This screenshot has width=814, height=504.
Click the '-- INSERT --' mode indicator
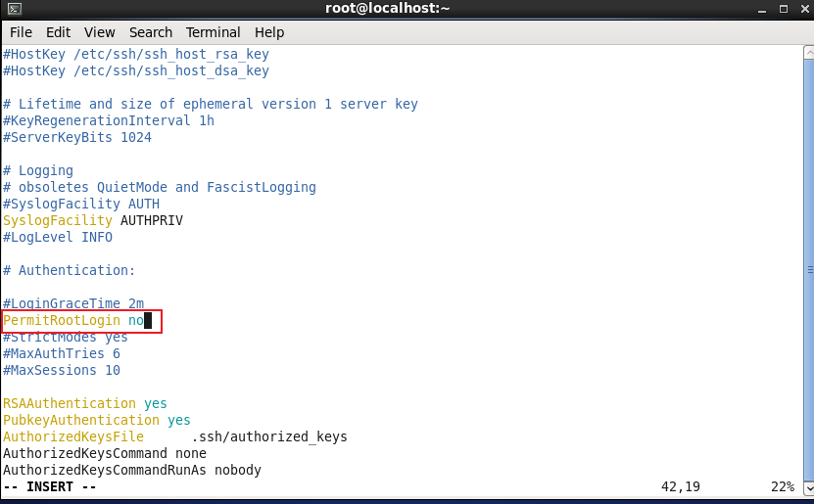click(50, 487)
